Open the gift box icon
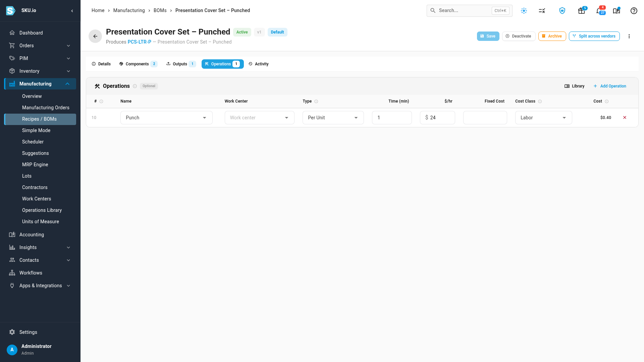The height and width of the screenshot is (362, 644). coord(582,11)
